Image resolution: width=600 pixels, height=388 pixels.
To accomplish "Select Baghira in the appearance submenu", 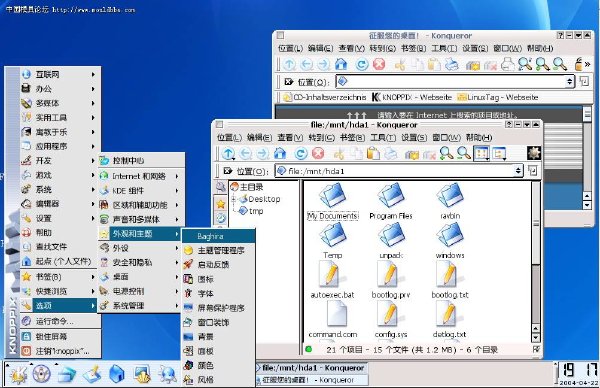I will click(218, 236).
